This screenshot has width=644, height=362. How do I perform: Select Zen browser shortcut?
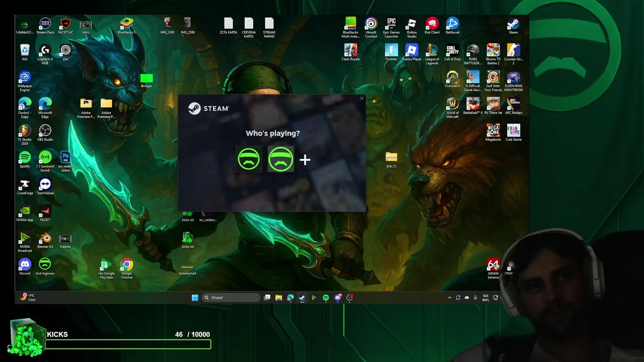65,53
